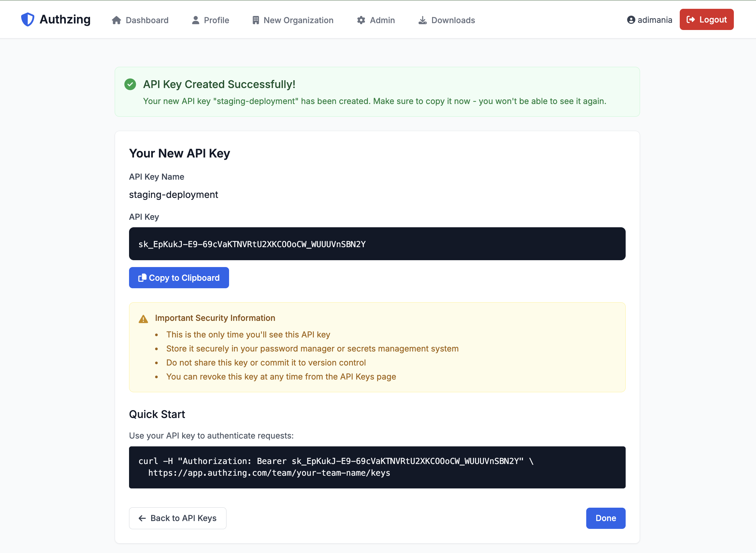Click Back to API Keys
Screen dimensions: 756x553
coord(177,518)
